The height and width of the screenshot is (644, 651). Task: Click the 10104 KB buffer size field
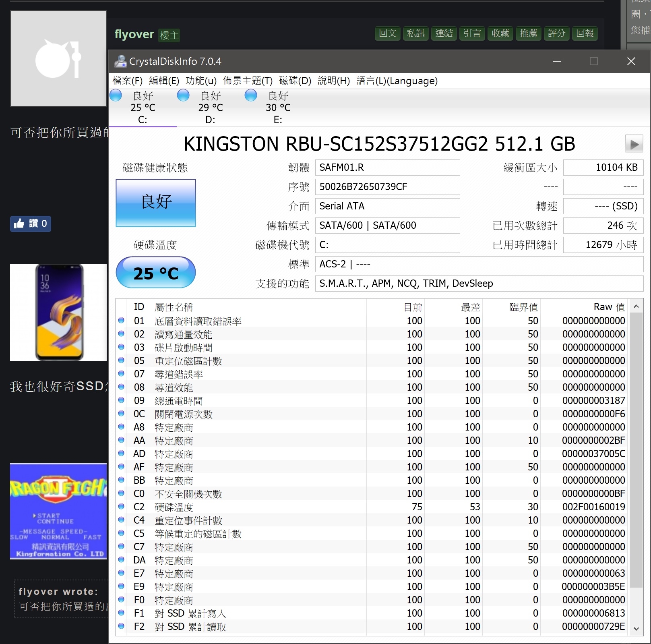click(603, 168)
